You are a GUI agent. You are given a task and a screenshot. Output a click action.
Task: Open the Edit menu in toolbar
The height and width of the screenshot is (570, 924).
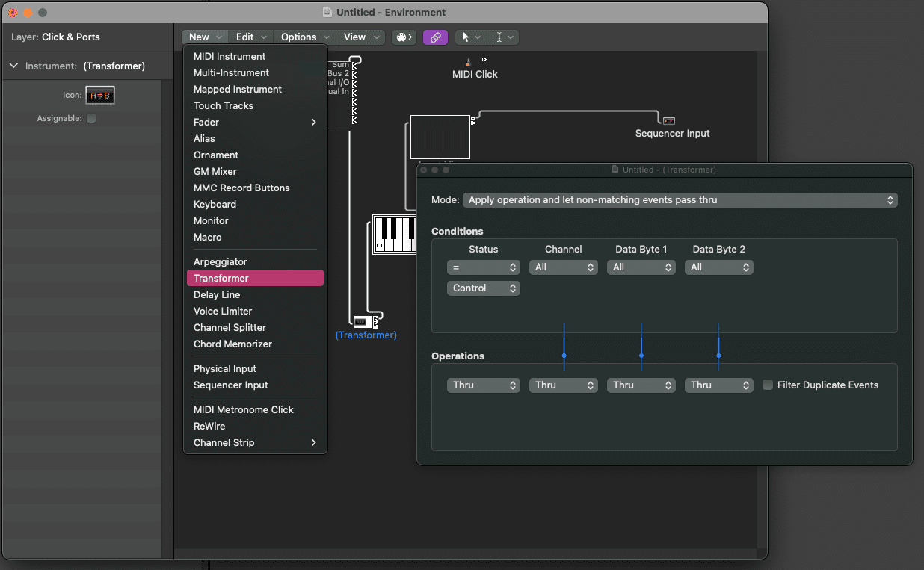(251, 37)
